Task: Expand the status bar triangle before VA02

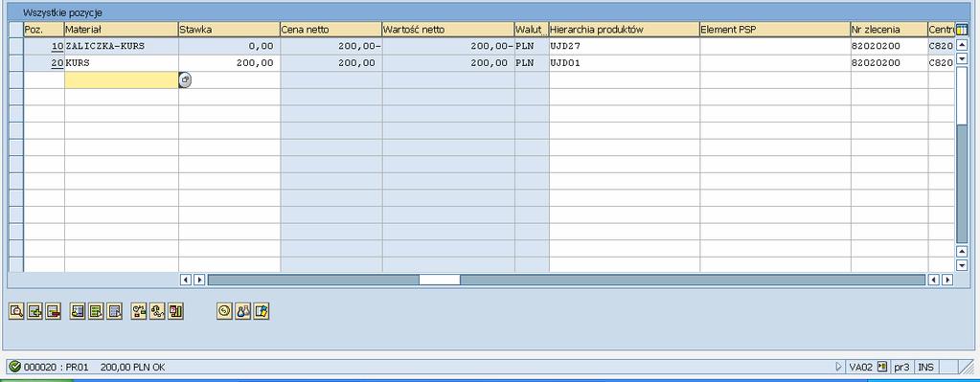Action: click(839, 367)
